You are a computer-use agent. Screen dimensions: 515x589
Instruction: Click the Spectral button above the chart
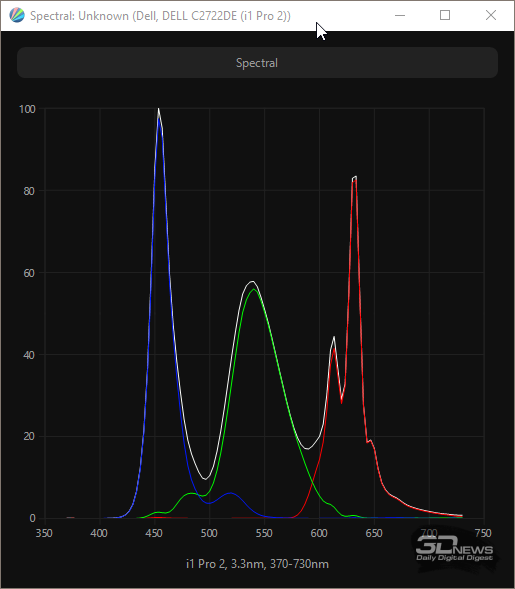[x=257, y=63]
